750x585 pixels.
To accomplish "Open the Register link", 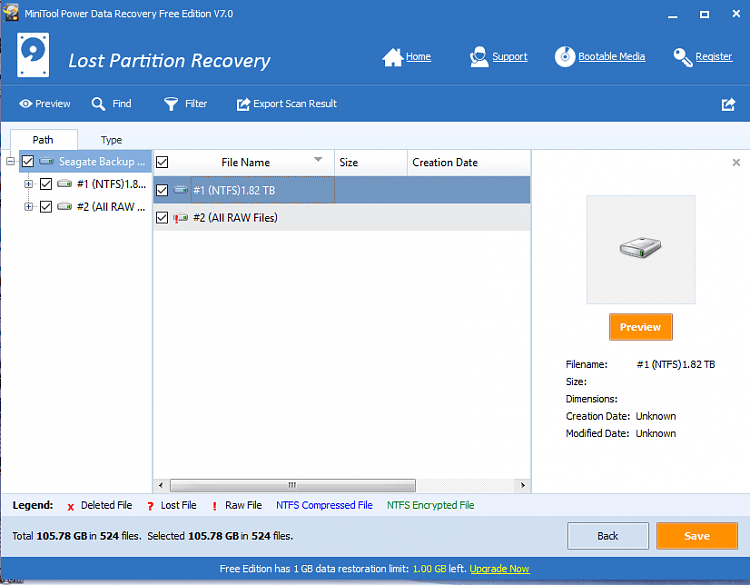I will (x=714, y=57).
